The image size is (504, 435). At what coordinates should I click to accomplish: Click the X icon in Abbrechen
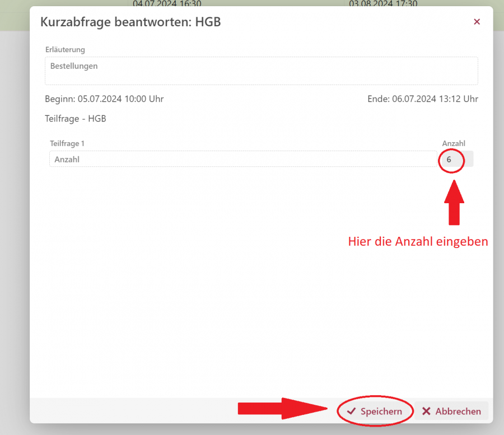[x=426, y=411]
